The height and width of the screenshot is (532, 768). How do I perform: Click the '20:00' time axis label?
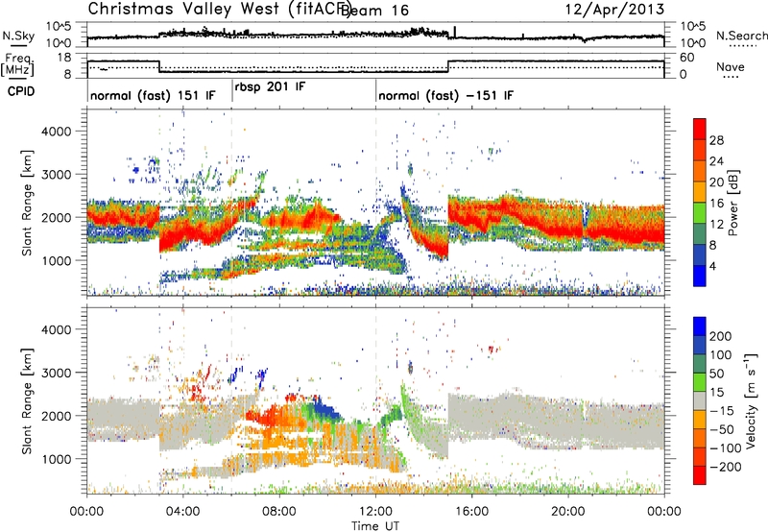pos(568,512)
